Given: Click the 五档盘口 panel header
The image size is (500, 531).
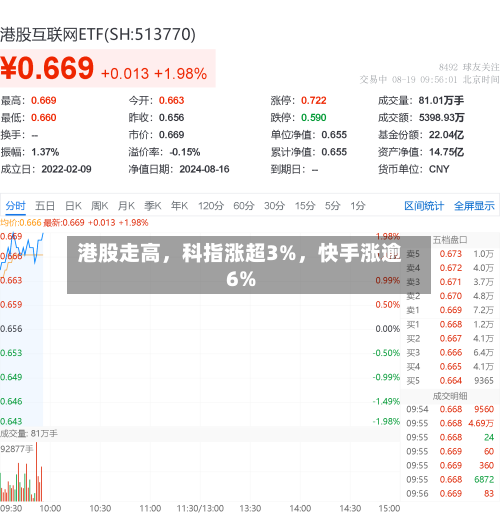Looking at the screenshot, I should pyautogui.click(x=450, y=240).
